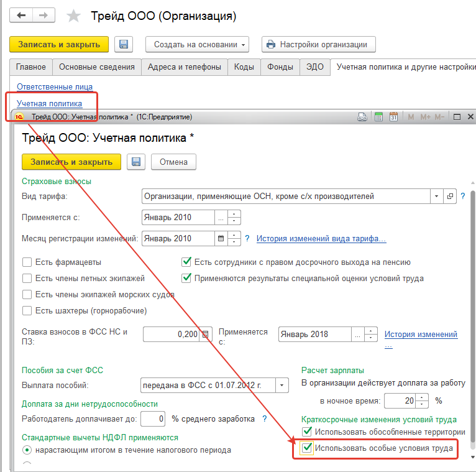This screenshot has width=476, height=472.
Task: Click ellipsis select button of 'Применяется с' Январь 2010
Action: (221, 218)
